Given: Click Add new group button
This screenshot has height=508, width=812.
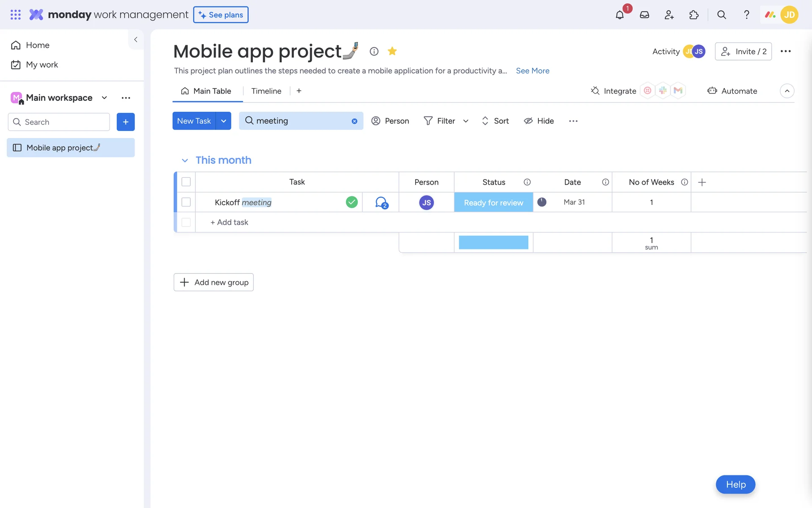Looking at the screenshot, I should 214,282.
